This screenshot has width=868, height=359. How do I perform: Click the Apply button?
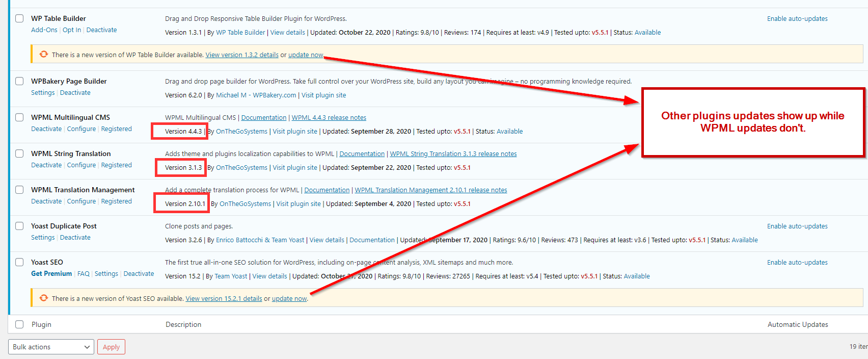pos(111,347)
